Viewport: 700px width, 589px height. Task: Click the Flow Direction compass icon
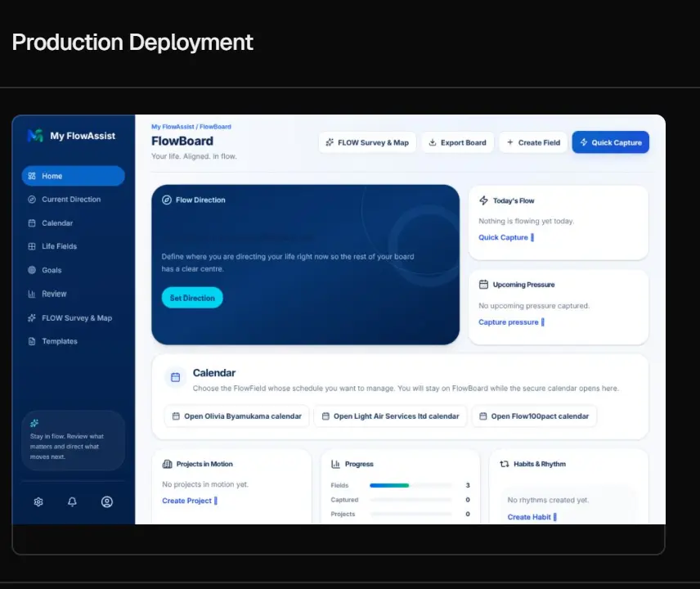point(167,200)
